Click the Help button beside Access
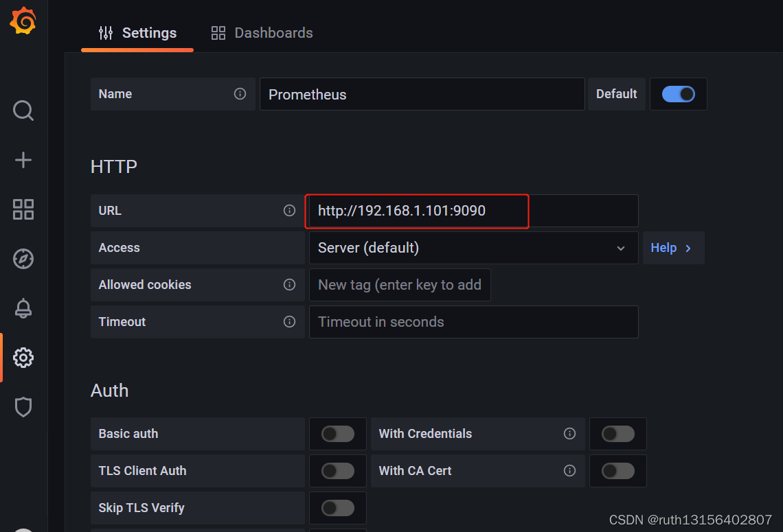The image size is (783, 532). pyautogui.click(x=673, y=248)
